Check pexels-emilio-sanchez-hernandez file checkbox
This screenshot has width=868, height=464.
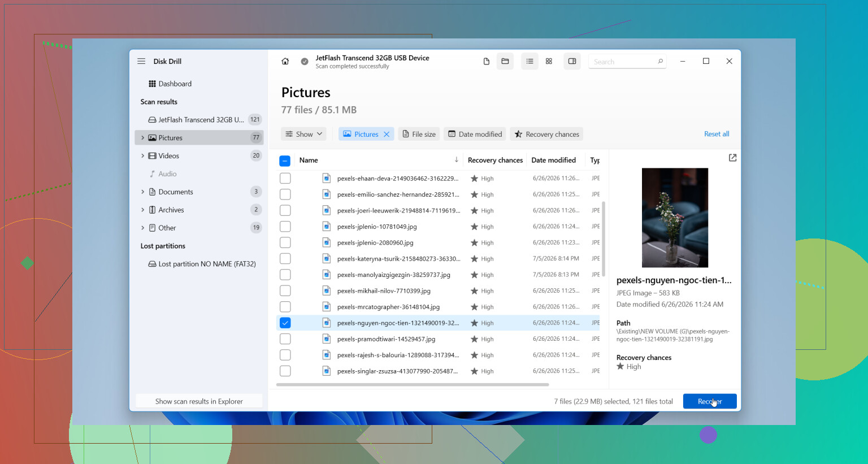pos(285,194)
